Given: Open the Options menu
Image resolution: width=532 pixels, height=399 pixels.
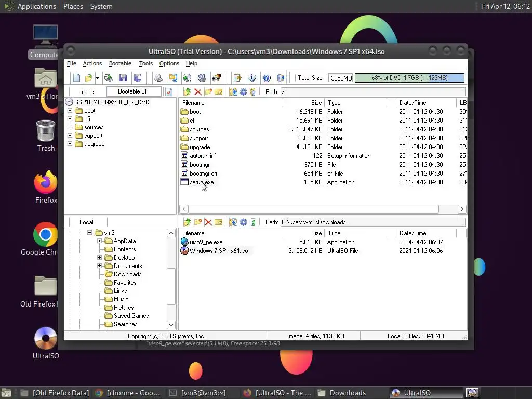Looking at the screenshot, I should click(x=169, y=63).
